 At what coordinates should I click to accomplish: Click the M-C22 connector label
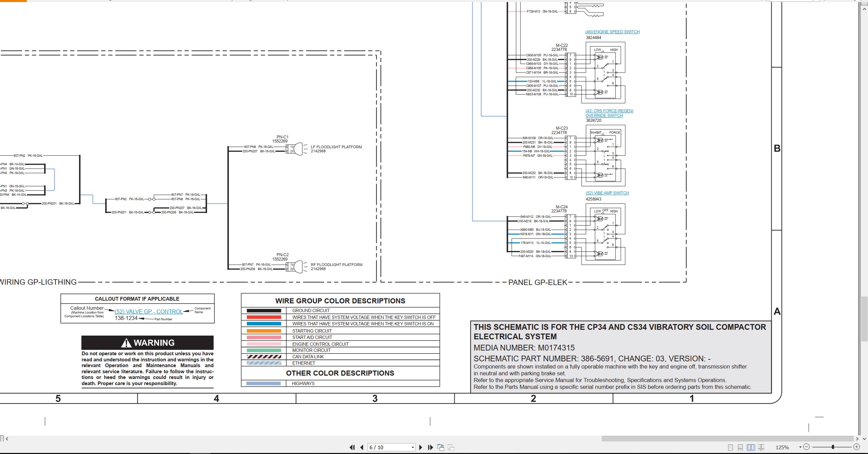click(x=561, y=45)
